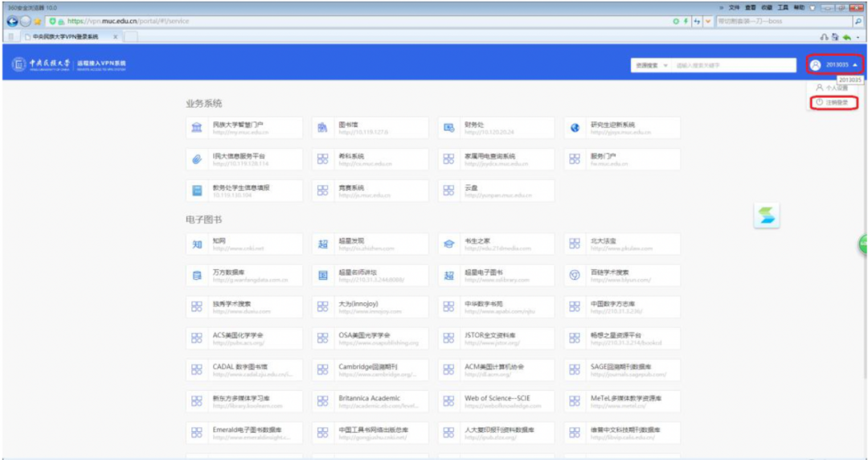Open the address bar history dropdown arrow
868x460 pixels.
pos(707,21)
